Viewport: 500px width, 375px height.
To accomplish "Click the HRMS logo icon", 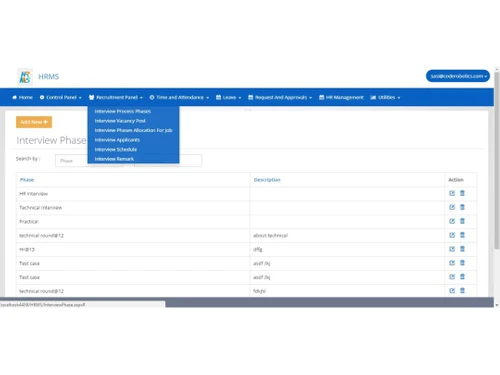I will pyautogui.click(x=25, y=77).
